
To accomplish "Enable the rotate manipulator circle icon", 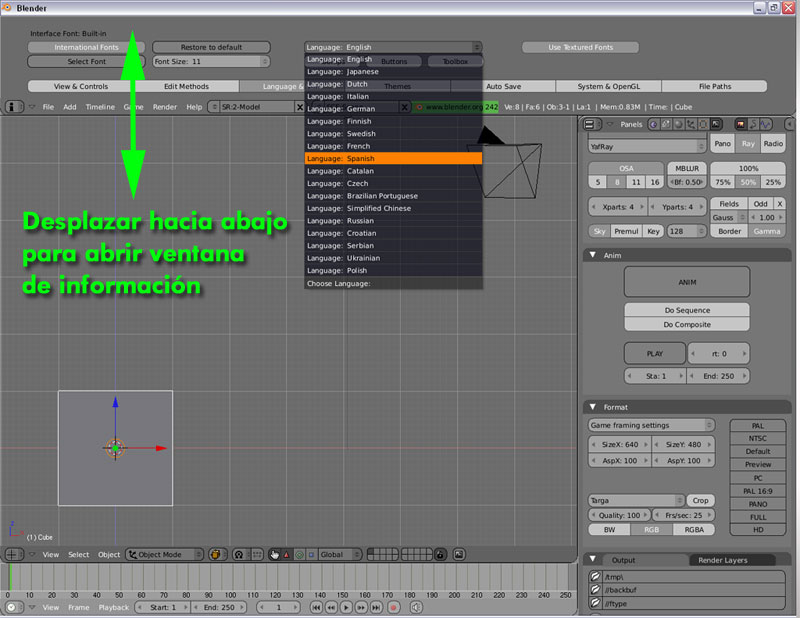I will click(299, 554).
